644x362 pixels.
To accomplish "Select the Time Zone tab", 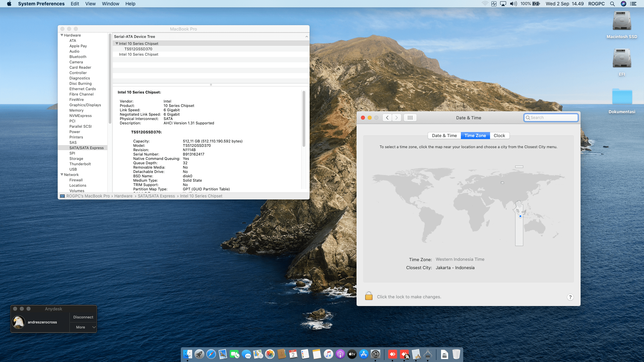I will point(475,135).
